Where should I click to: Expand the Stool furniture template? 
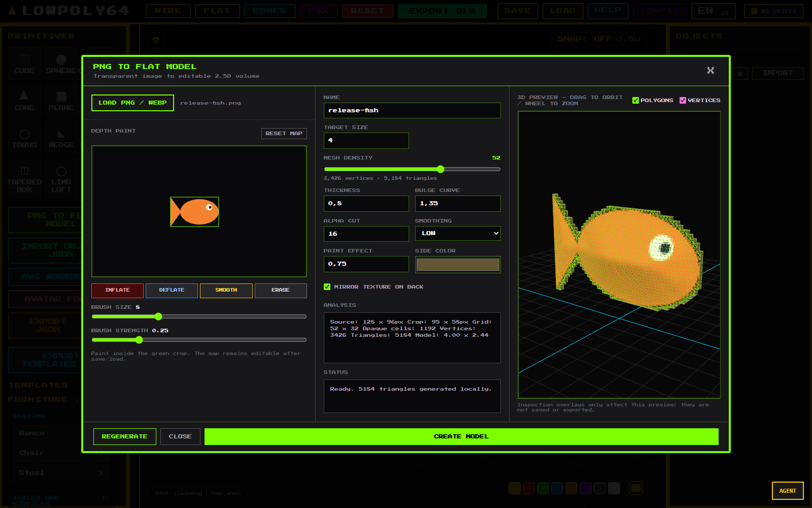(61, 473)
